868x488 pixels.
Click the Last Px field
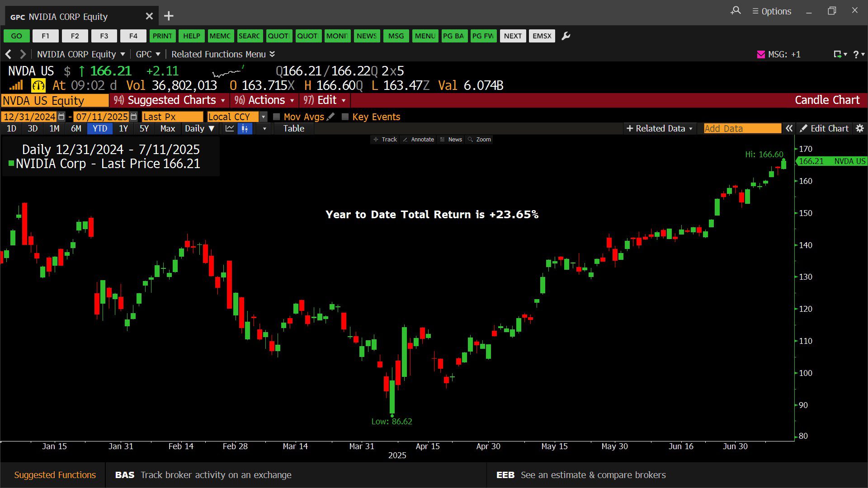(172, 117)
